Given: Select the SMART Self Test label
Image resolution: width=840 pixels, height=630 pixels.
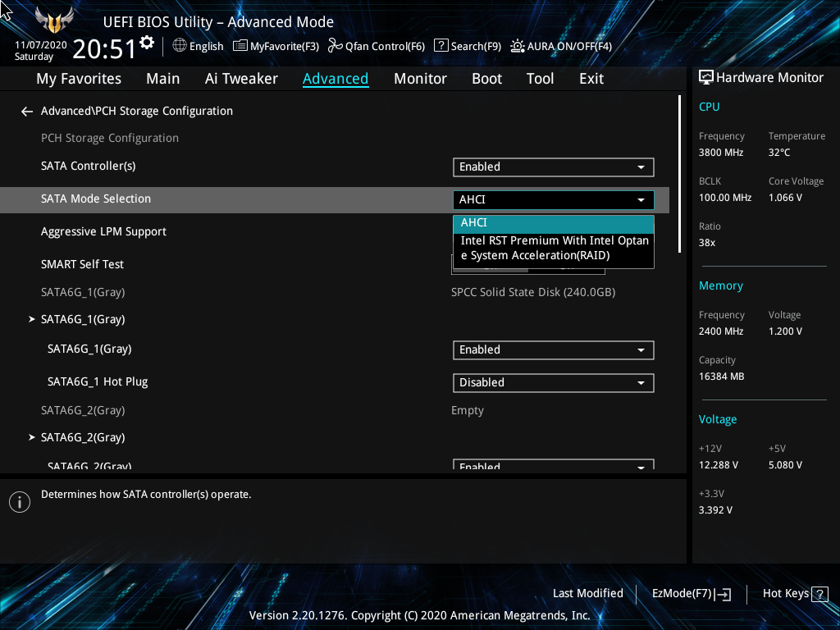Looking at the screenshot, I should [82, 264].
